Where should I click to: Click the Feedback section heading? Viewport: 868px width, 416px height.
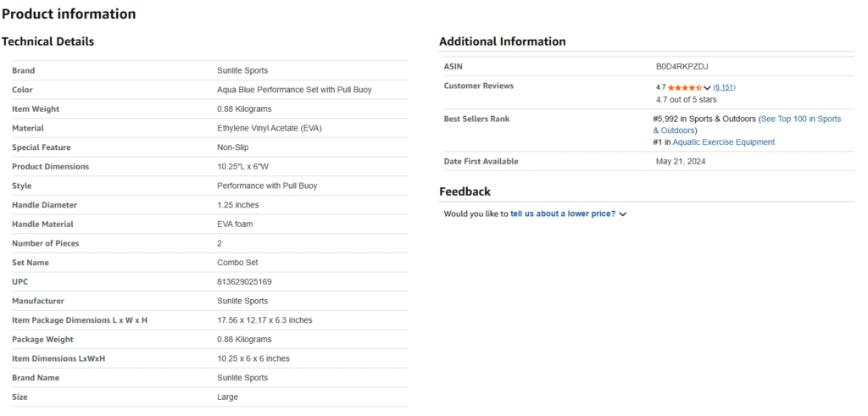[465, 191]
